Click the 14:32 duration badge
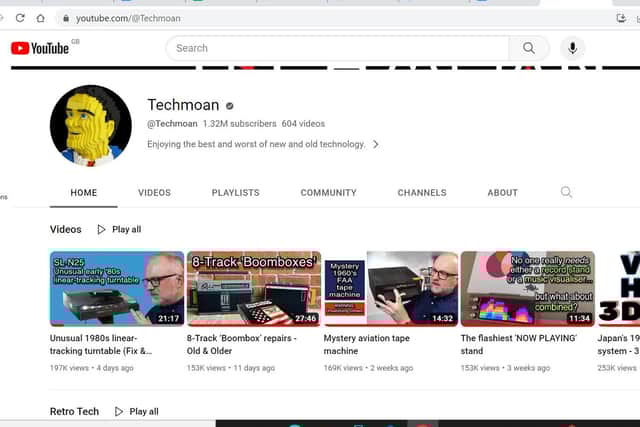This screenshot has height=427, width=640. click(x=442, y=318)
